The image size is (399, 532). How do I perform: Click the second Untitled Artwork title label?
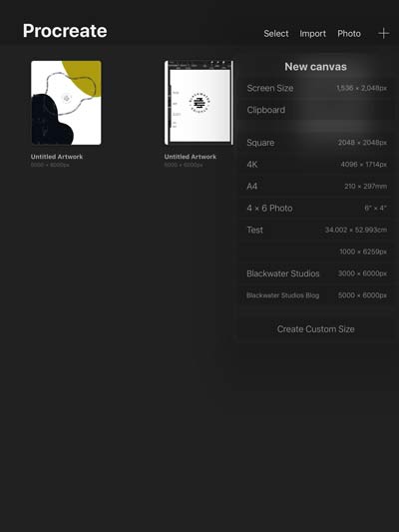point(191,157)
